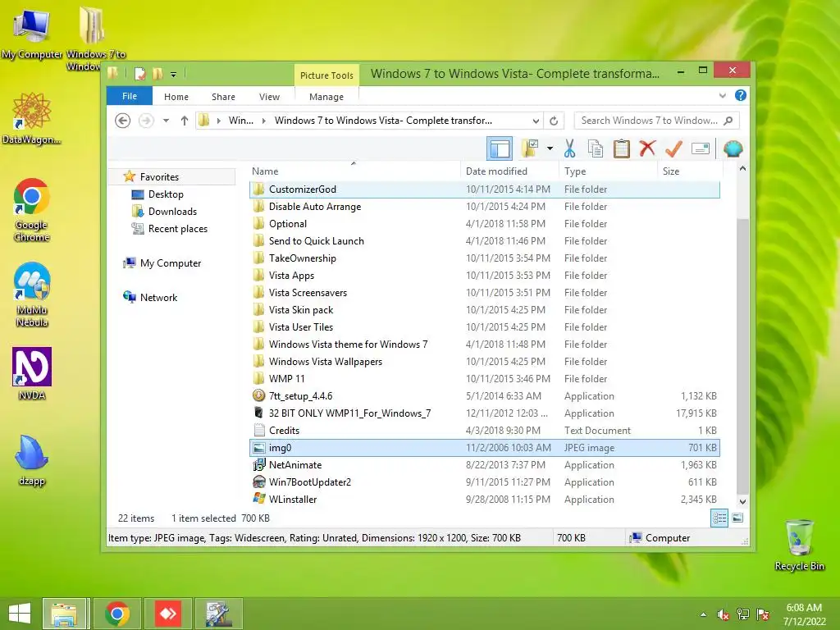
Task: Switch to the Share ribbon tab
Action: (223, 97)
